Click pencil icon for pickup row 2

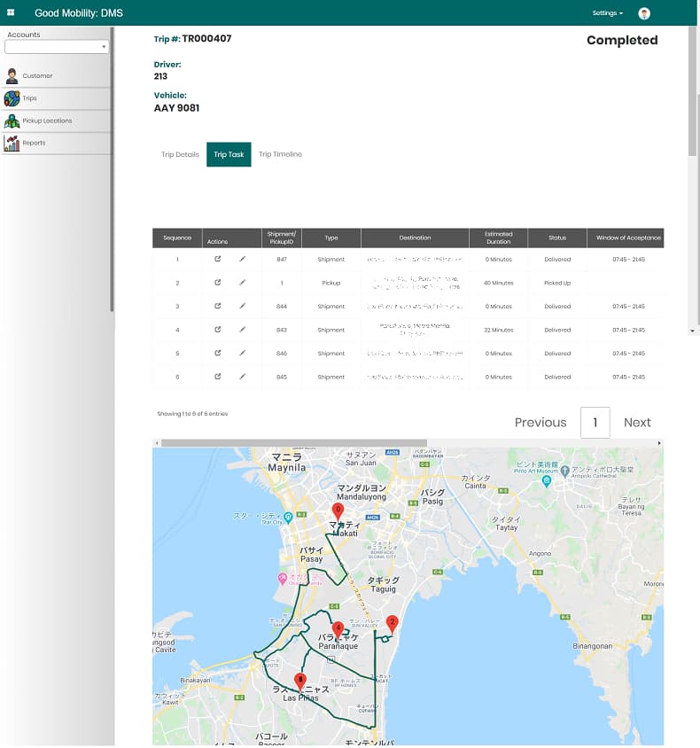pos(242,283)
